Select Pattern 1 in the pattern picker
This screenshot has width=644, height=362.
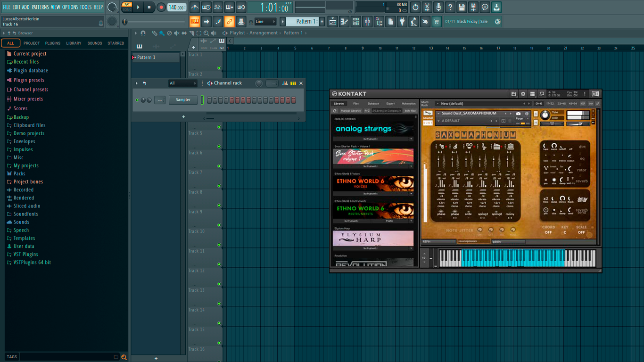pos(156,58)
